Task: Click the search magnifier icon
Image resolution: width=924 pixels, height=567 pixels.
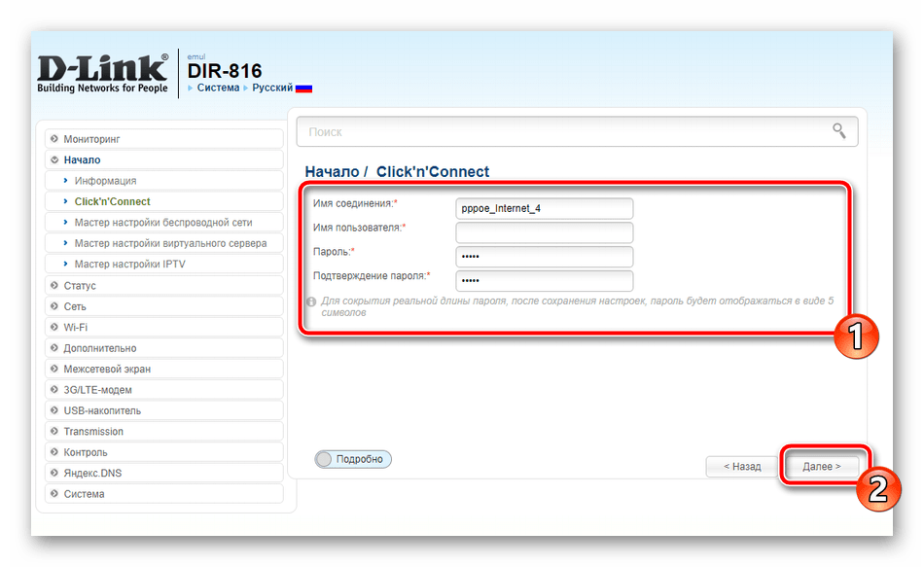Action: point(839,131)
